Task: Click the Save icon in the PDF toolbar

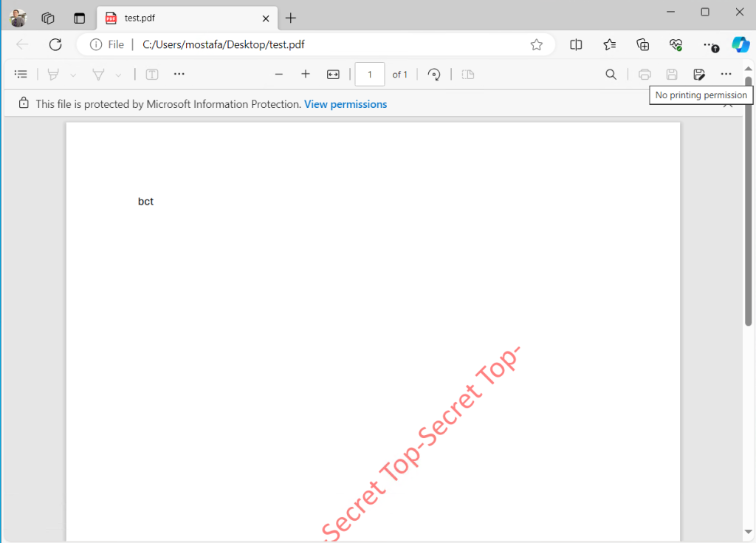Action: [x=672, y=75]
